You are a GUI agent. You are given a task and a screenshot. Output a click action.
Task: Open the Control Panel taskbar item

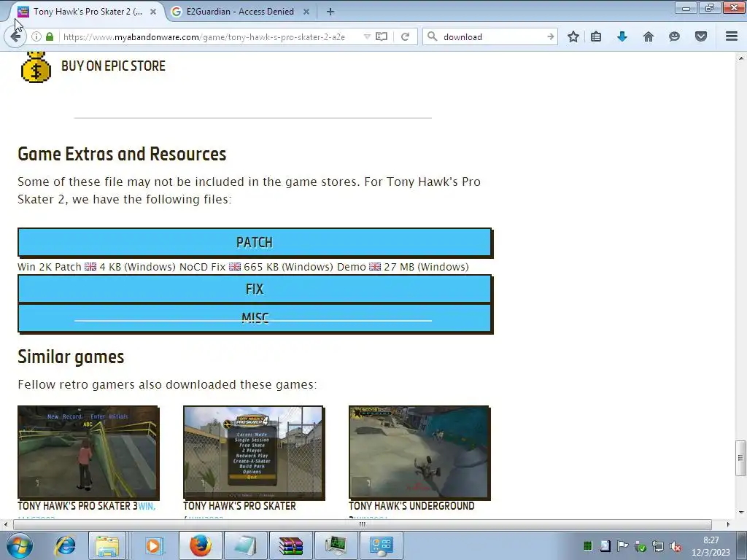coord(381,545)
